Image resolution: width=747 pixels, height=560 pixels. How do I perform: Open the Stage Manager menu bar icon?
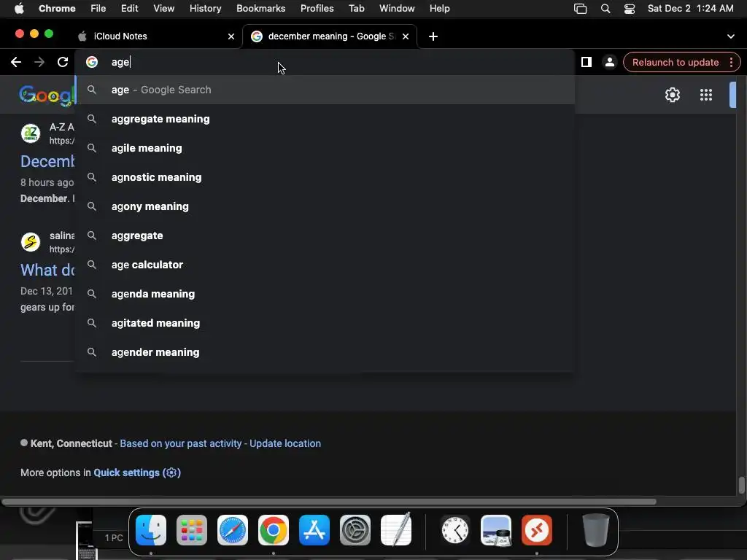point(580,9)
